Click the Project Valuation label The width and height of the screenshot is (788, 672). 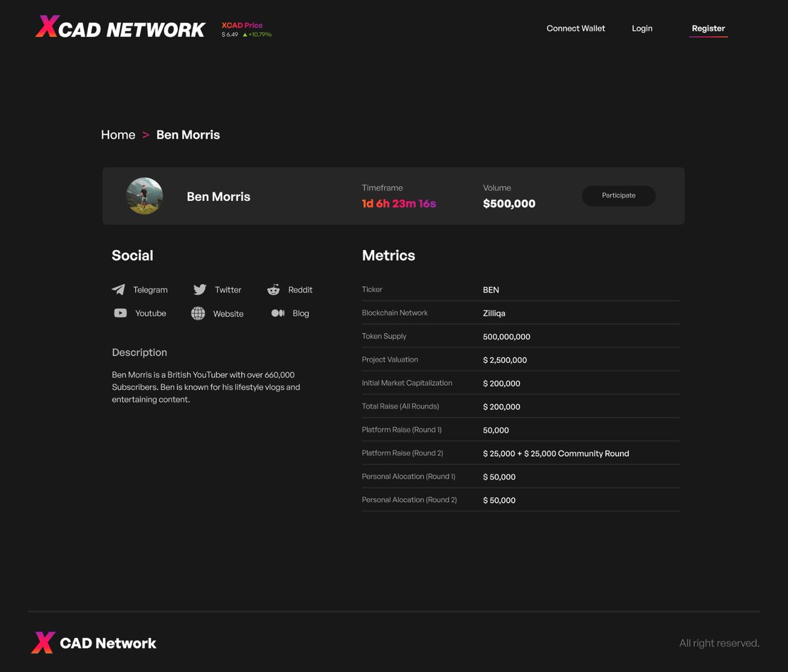[390, 360]
